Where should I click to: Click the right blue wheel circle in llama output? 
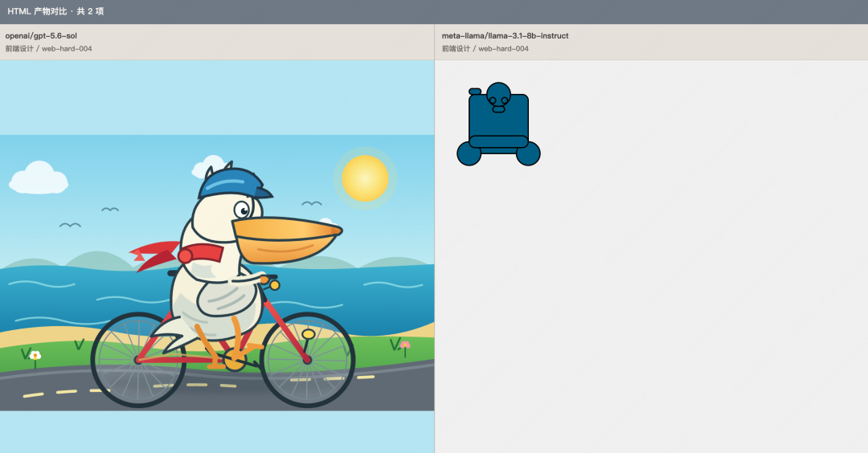(528, 153)
